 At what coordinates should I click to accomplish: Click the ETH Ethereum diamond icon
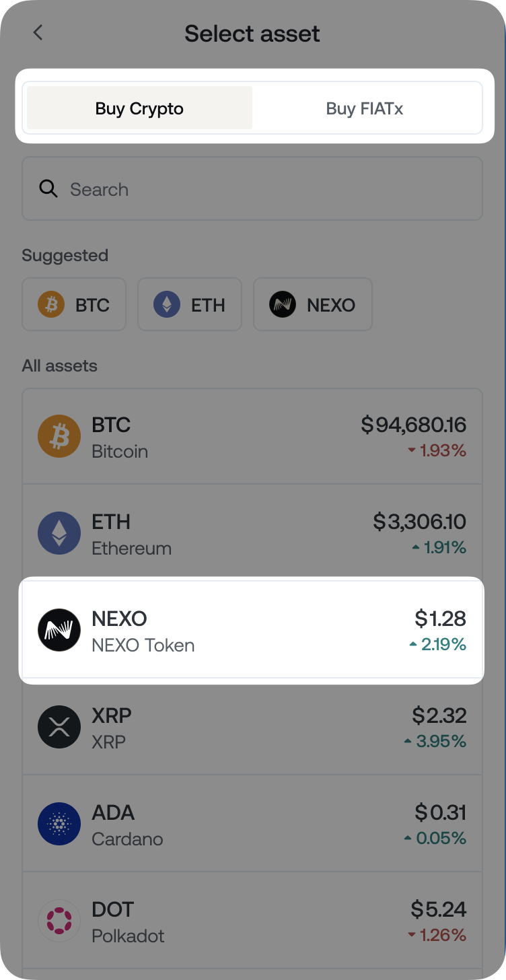(59, 533)
